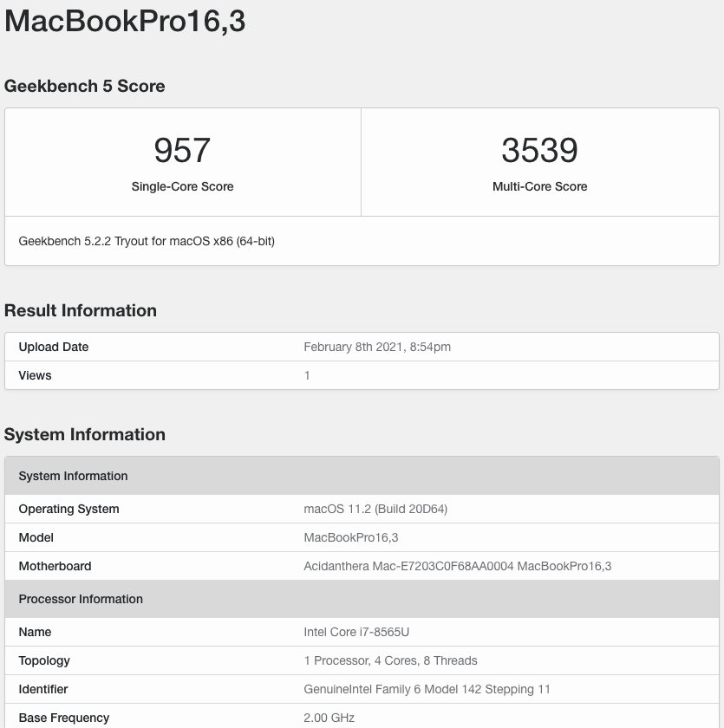Click the Intel Core i7-8565U value
724x728 pixels.
(356, 632)
